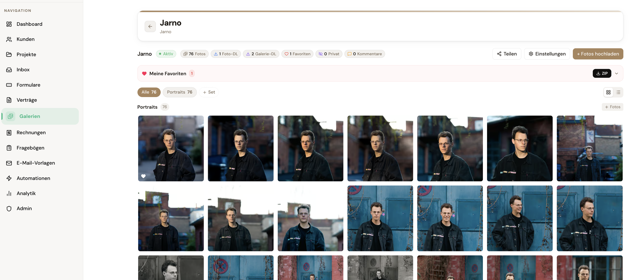Click the Meine Favoriten label

click(x=168, y=74)
